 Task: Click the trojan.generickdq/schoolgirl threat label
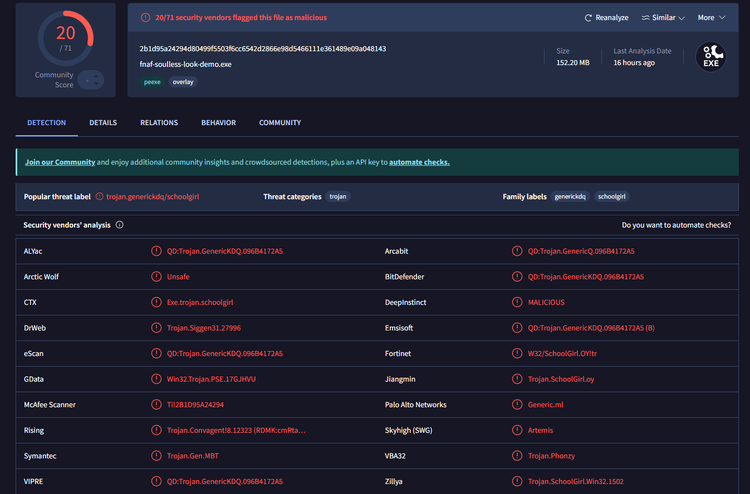(153, 197)
